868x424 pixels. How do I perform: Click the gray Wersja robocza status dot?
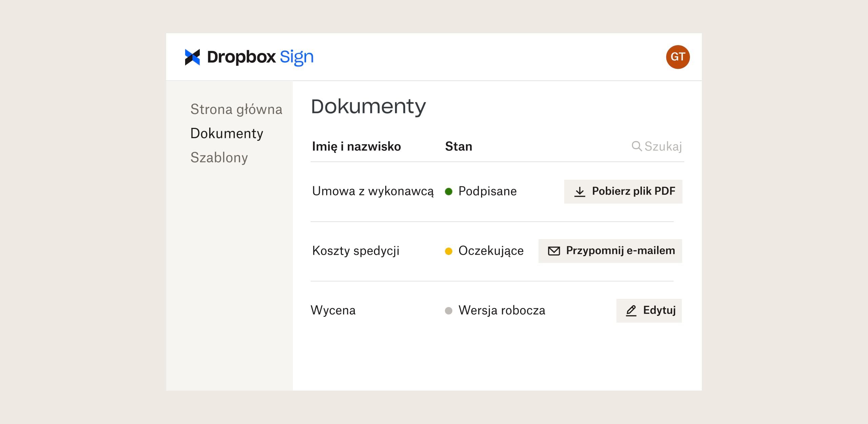449,311
